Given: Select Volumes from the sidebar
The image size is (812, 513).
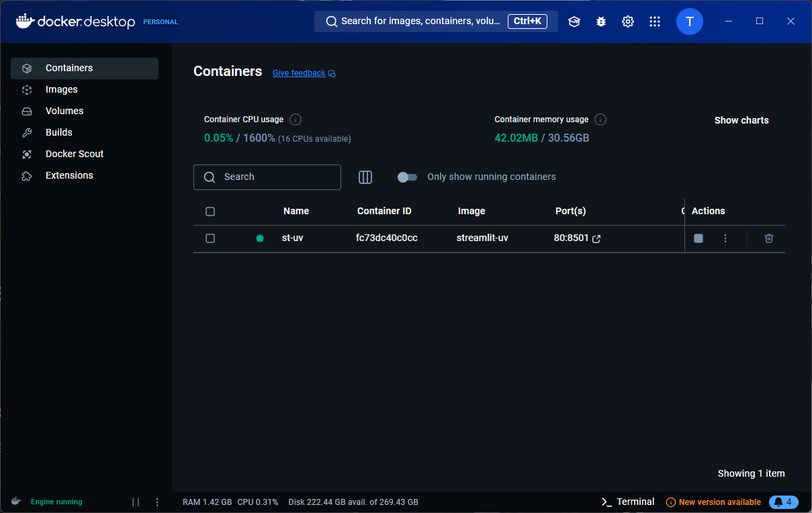Looking at the screenshot, I should [64, 111].
